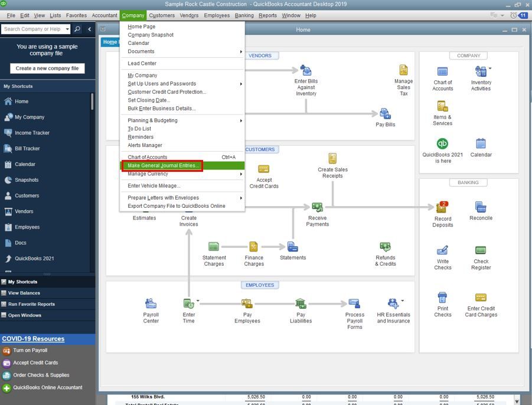Choose Chart of Accounts menu entry
Viewport: 532px width, 405px height.
click(182, 157)
